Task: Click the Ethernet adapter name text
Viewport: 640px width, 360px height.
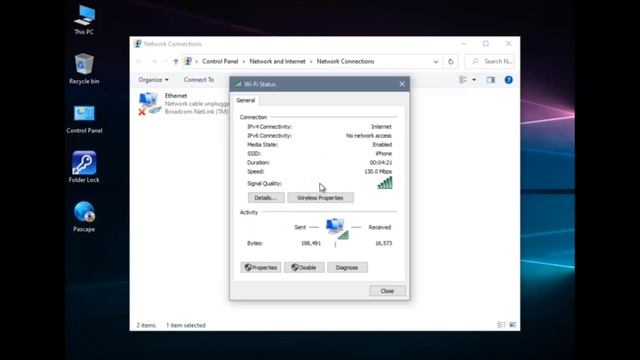Action: (176, 96)
